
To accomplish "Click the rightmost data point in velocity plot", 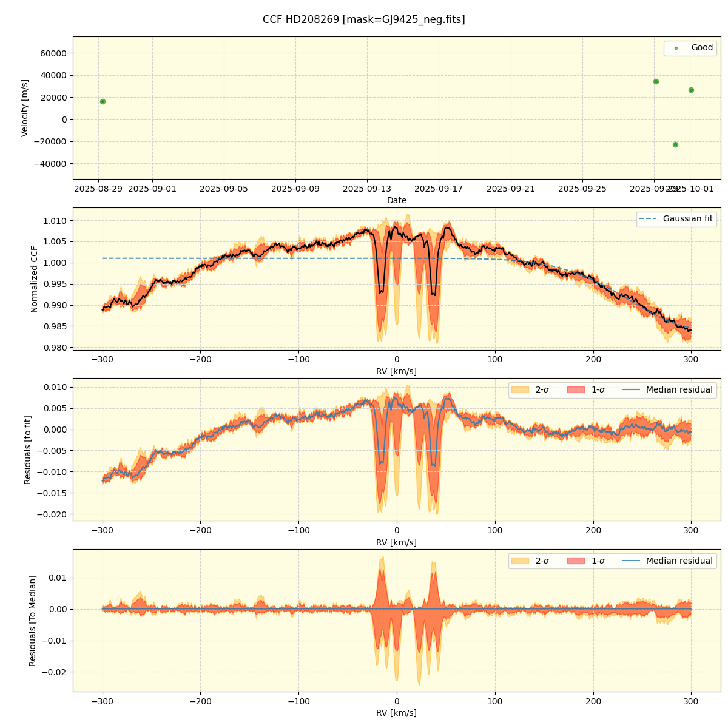I will (691, 90).
